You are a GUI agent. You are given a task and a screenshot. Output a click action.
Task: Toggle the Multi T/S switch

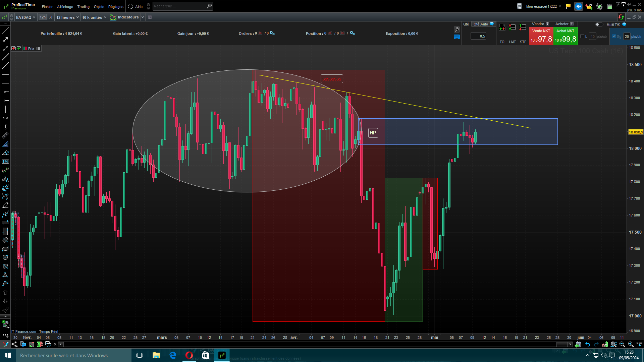tap(599, 24)
